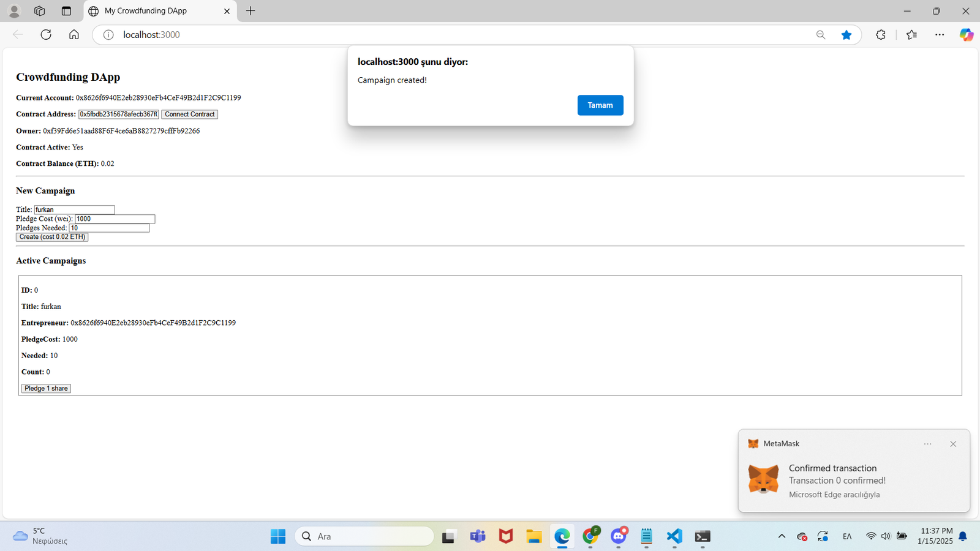Go to browser home page icon
980x551 pixels.
[x=74, y=35]
